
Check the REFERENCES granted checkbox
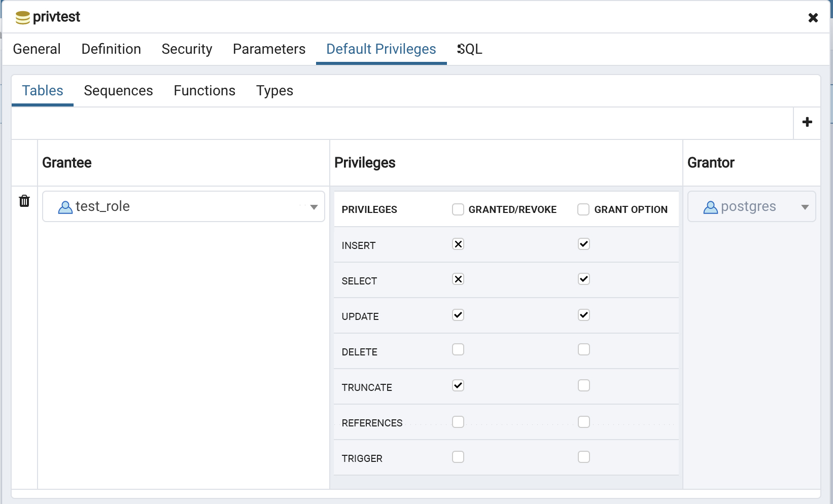pyautogui.click(x=458, y=422)
